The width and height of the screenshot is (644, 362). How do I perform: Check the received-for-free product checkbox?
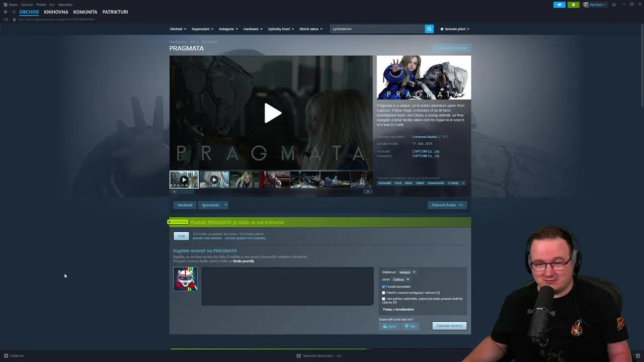[383, 299]
